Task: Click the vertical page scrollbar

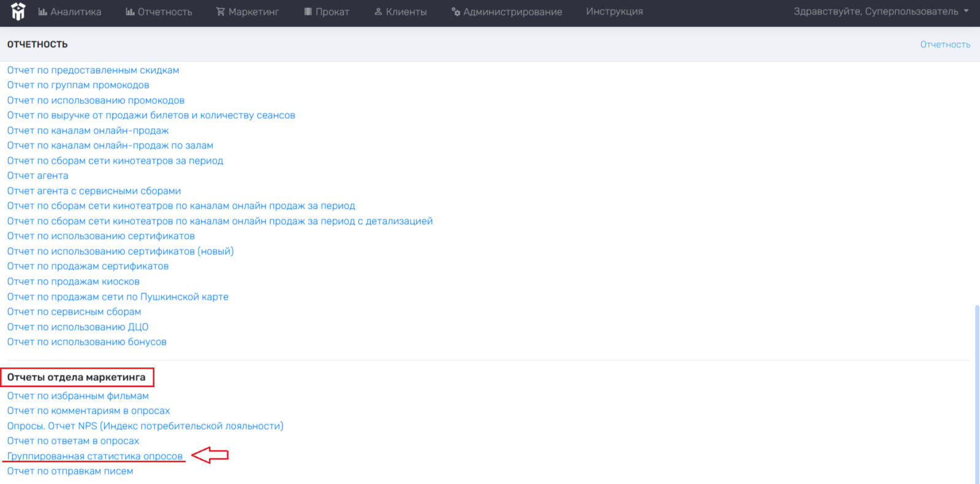Action: pos(976,393)
